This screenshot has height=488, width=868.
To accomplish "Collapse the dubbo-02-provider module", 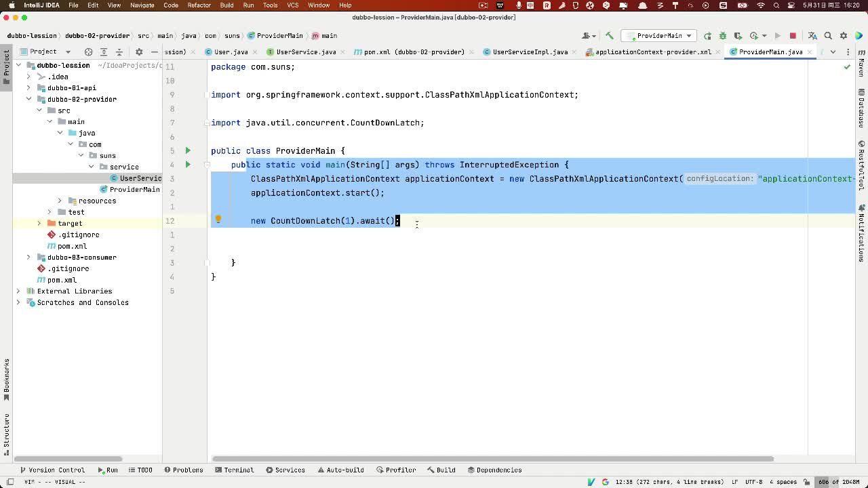I will (28, 99).
